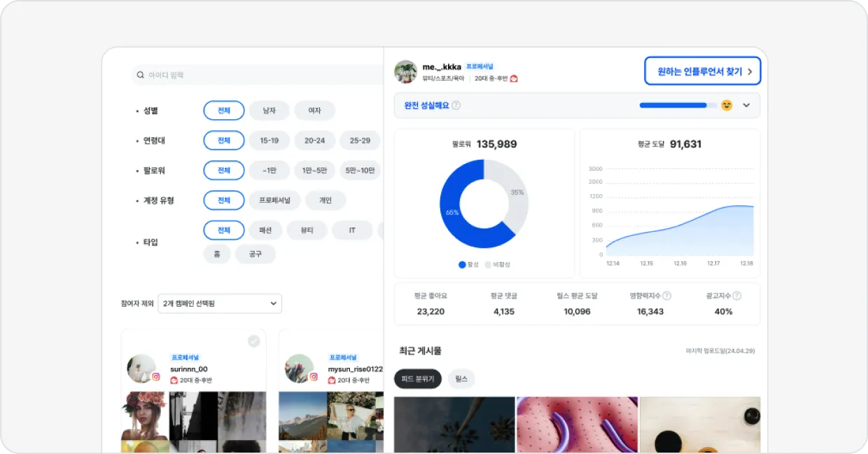Open the palm tree post thumbnail
The image size is (868, 454).
pyautogui.click(x=454, y=425)
